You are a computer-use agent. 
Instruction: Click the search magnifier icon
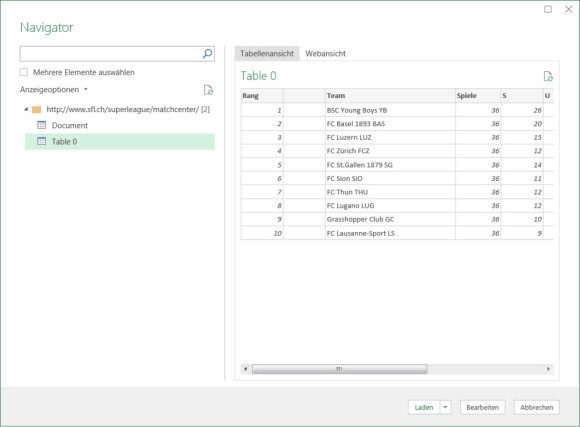coord(208,54)
